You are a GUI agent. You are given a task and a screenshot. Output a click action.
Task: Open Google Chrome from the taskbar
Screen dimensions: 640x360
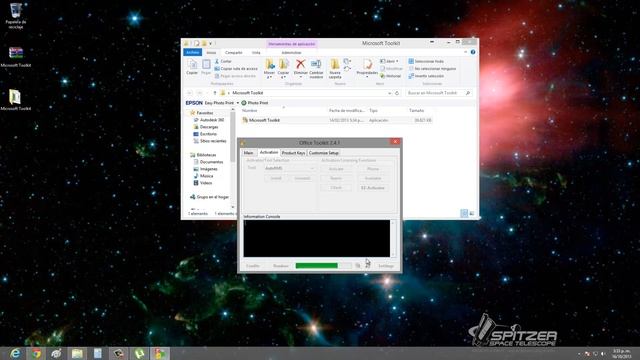pyautogui.click(x=37, y=353)
